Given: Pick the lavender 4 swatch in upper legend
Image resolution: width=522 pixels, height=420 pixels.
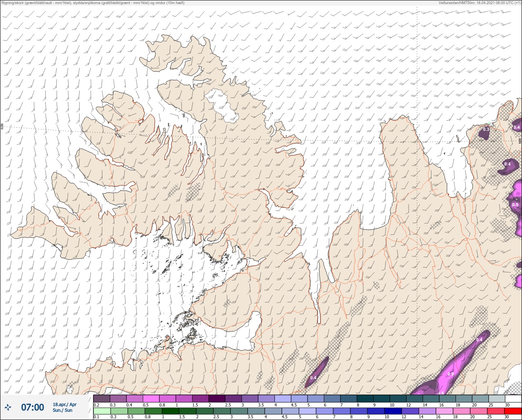Looking at the screenshot, I should pos(282,398).
